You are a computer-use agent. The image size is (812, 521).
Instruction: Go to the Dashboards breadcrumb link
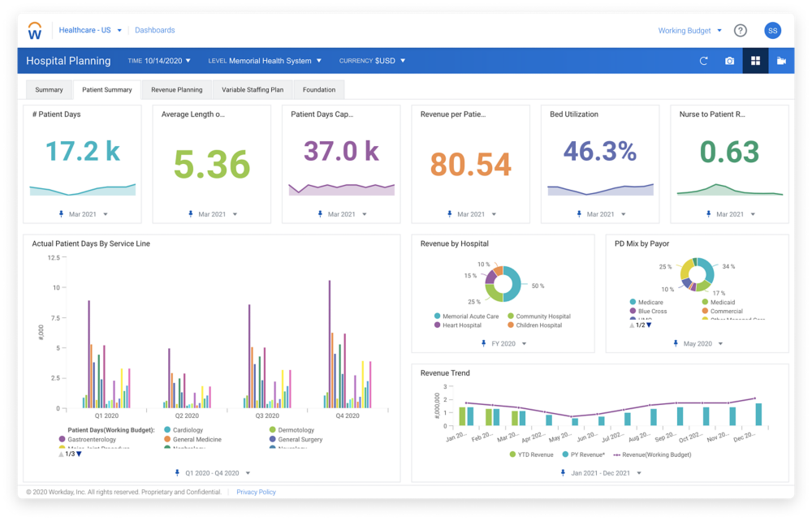pos(154,31)
